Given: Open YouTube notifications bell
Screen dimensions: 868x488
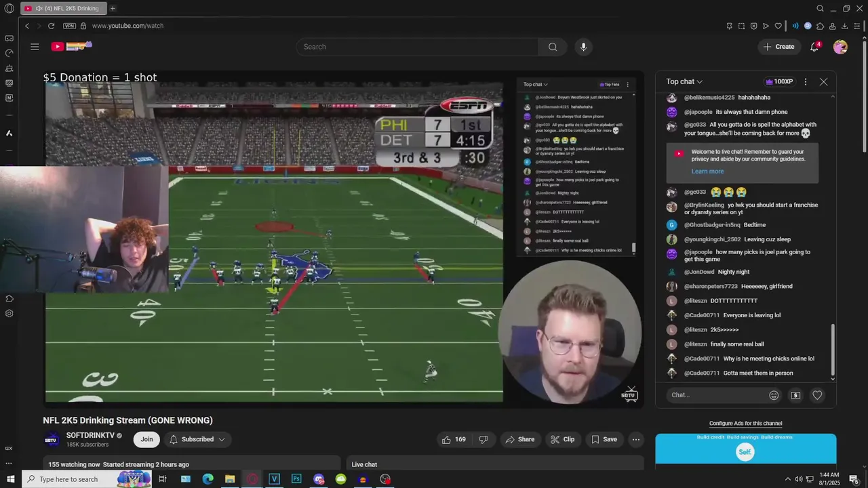Looking at the screenshot, I should click(814, 47).
